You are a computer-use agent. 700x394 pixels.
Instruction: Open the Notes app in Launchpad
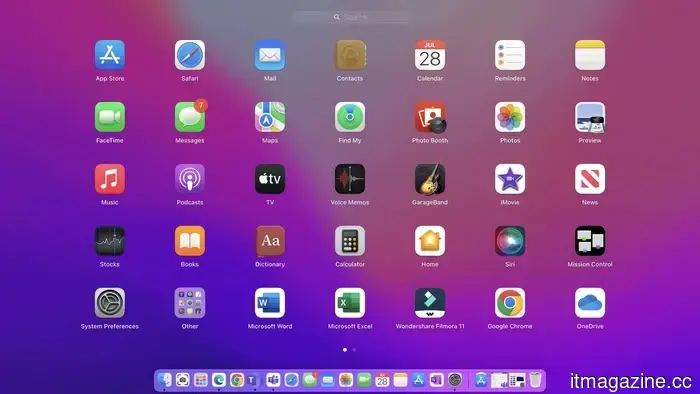click(x=590, y=55)
